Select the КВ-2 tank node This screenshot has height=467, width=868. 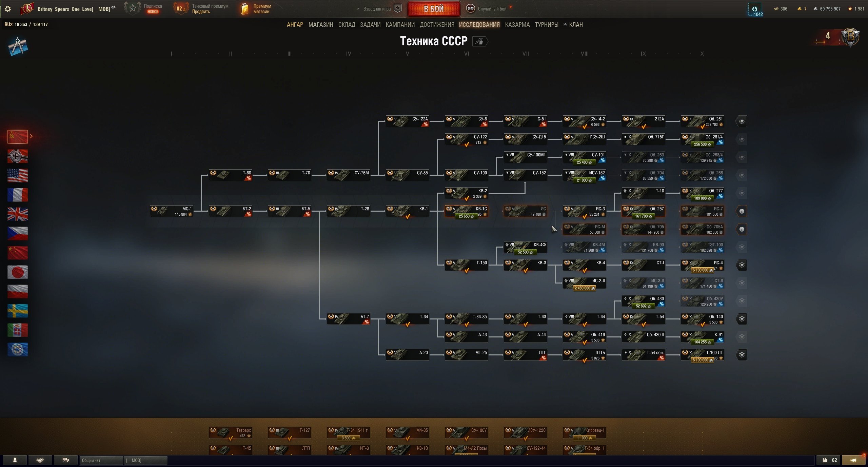tap(467, 193)
